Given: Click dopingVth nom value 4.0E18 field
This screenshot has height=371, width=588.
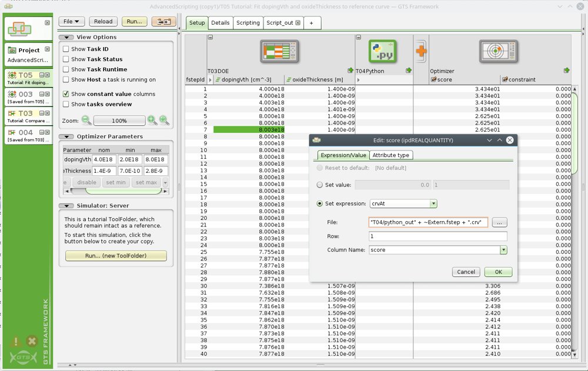Looking at the screenshot, I should pyautogui.click(x=104, y=159).
